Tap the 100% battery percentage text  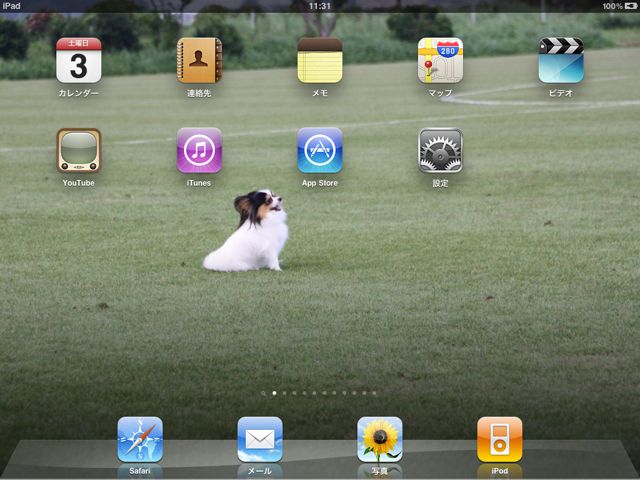[x=613, y=6]
